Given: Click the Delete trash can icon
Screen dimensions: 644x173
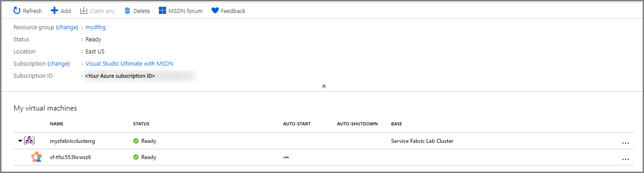Looking at the screenshot, I should [127, 10].
